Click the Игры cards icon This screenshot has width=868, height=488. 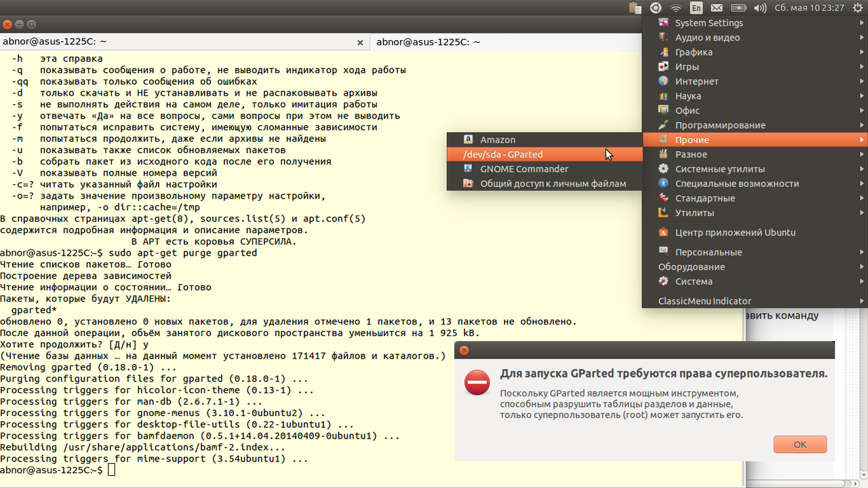(663, 66)
